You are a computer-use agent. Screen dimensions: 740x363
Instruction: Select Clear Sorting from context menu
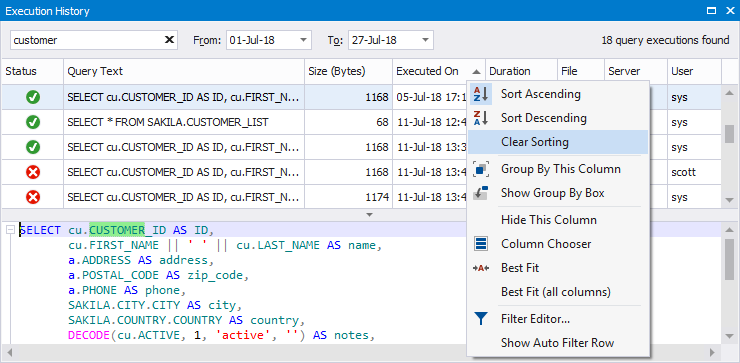(558, 142)
